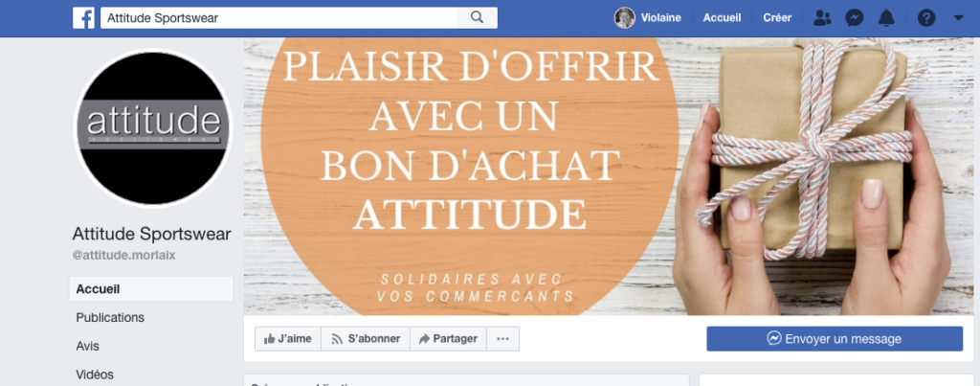The width and height of the screenshot is (980, 386).
Task: Expand the account dropdown arrow
Action: click(959, 18)
